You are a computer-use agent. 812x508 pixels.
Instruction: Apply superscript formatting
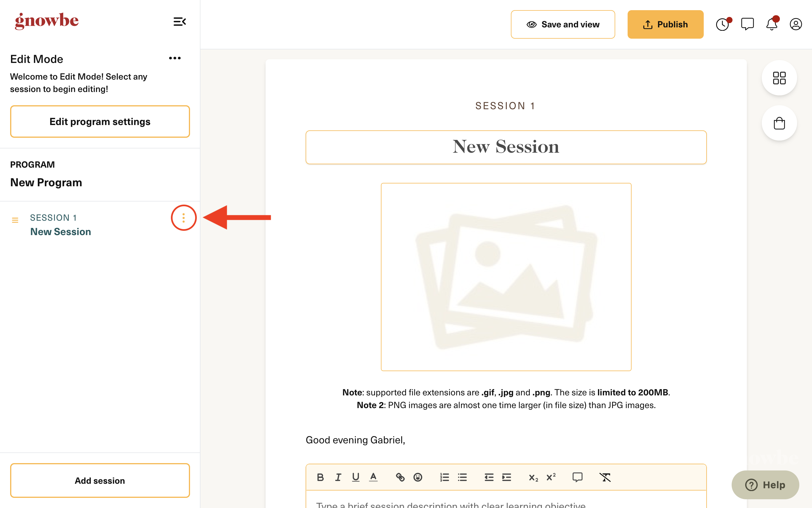[x=551, y=477]
